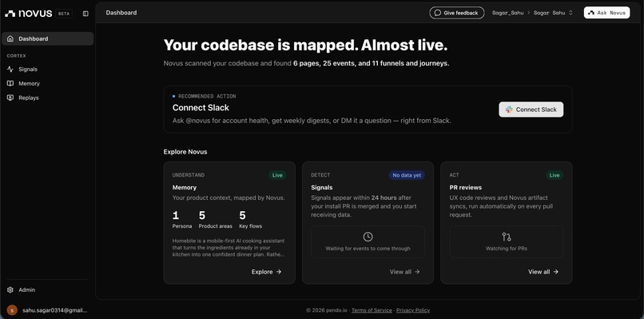
Task: Click the Dashboard page title in header
Action: pyautogui.click(x=121, y=13)
